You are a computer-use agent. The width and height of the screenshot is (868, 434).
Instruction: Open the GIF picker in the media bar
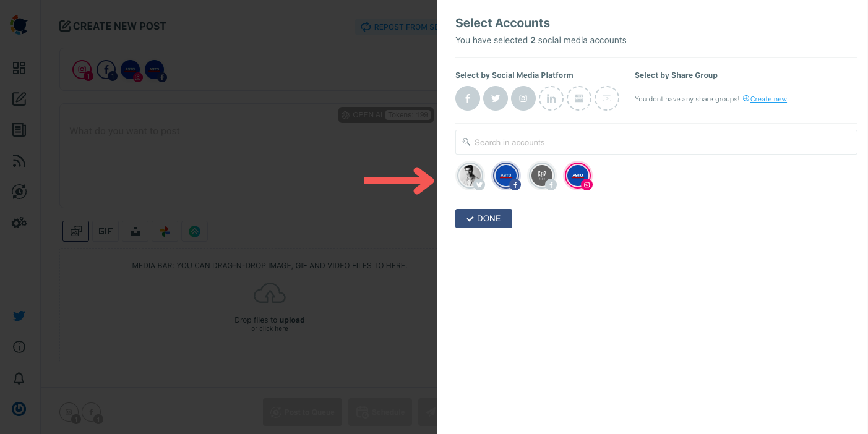point(105,231)
